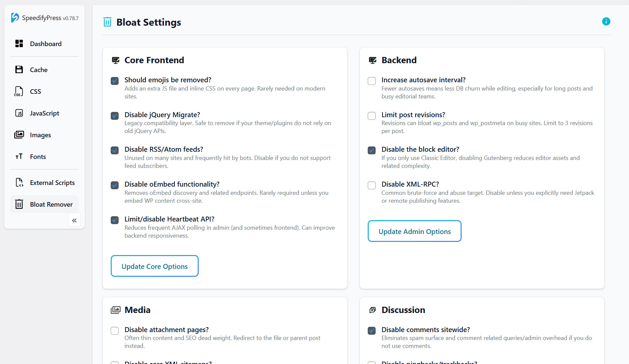The image size is (629, 364).
Task: Click the 'Disable jQuery Migrate?' label
Action: click(162, 115)
